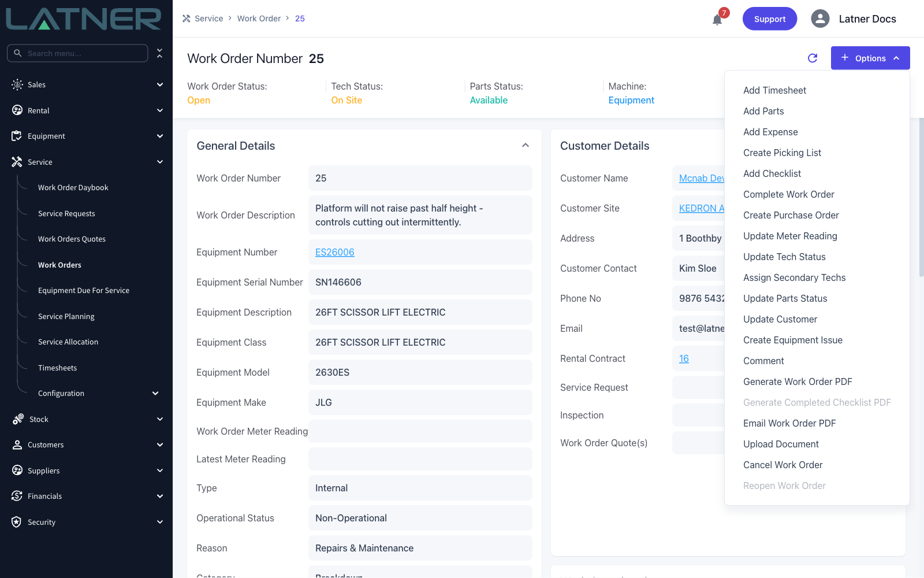This screenshot has height=578, width=924.
Task: Select Cancel Work Order option
Action: (x=783, y=465)
